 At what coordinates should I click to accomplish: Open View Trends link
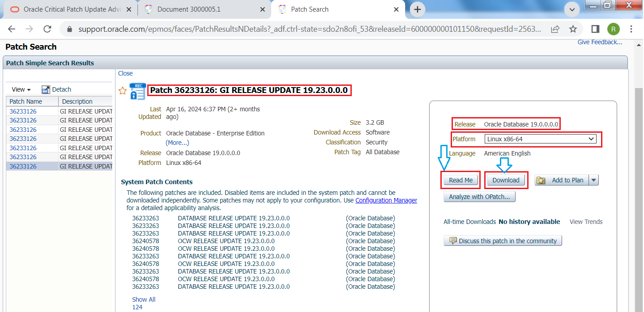coord(586,222)
